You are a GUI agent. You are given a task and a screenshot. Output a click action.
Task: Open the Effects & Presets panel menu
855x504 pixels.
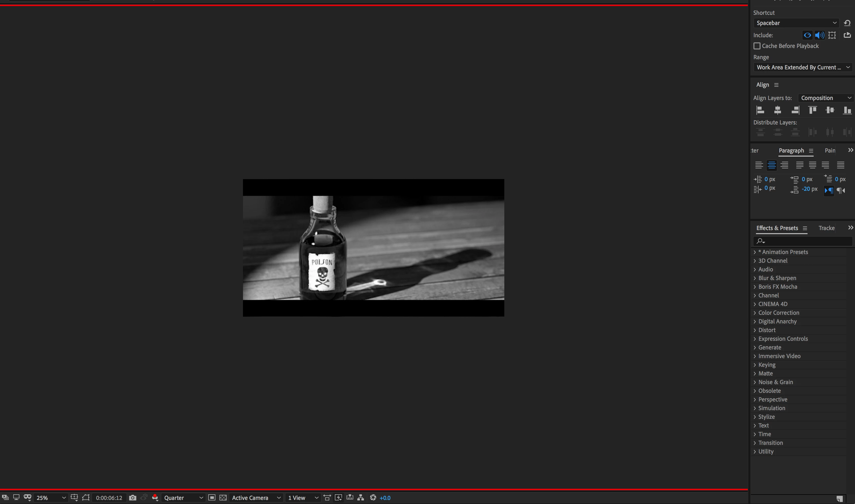[805, 228]
